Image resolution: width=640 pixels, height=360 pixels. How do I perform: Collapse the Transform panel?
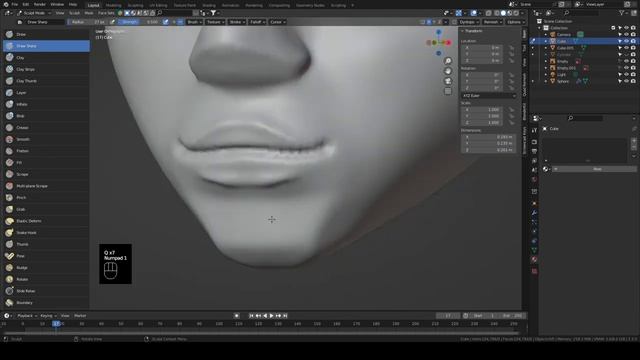pos(472,31)
